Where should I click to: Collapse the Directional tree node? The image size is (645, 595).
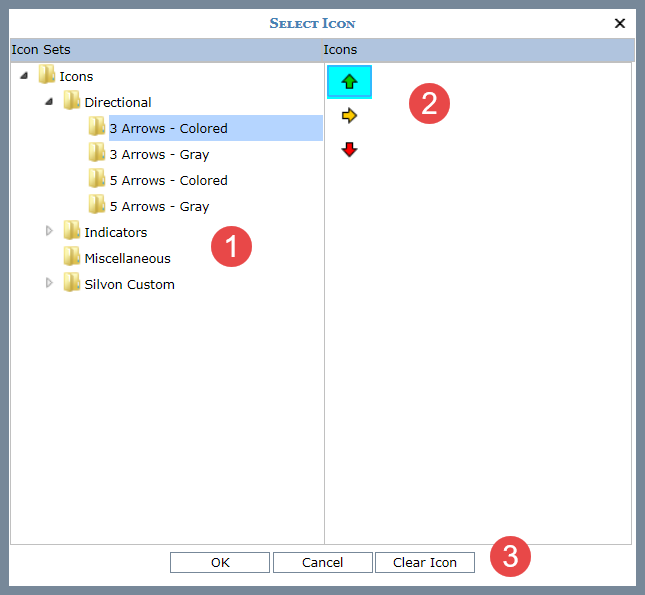(49, 102)
